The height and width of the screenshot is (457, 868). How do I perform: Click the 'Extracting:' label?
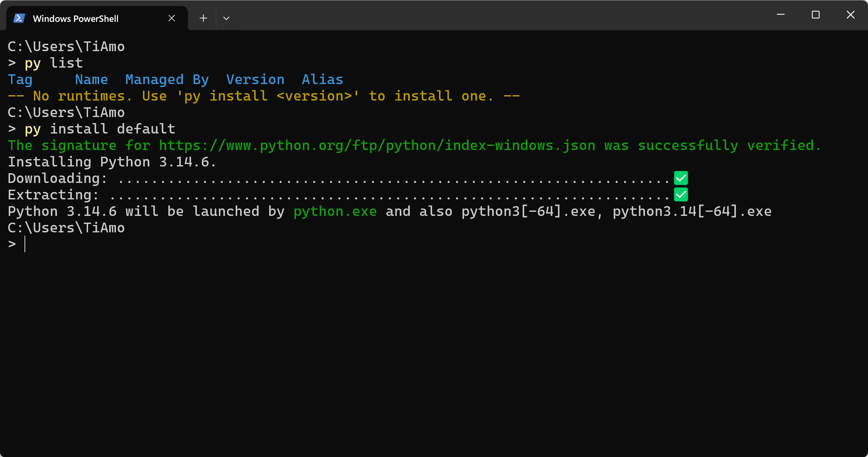click(53, 195)
